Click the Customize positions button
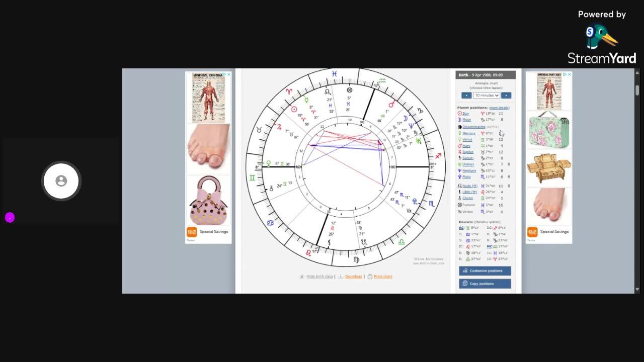The image size is (644, 362). tap(485, 270)
